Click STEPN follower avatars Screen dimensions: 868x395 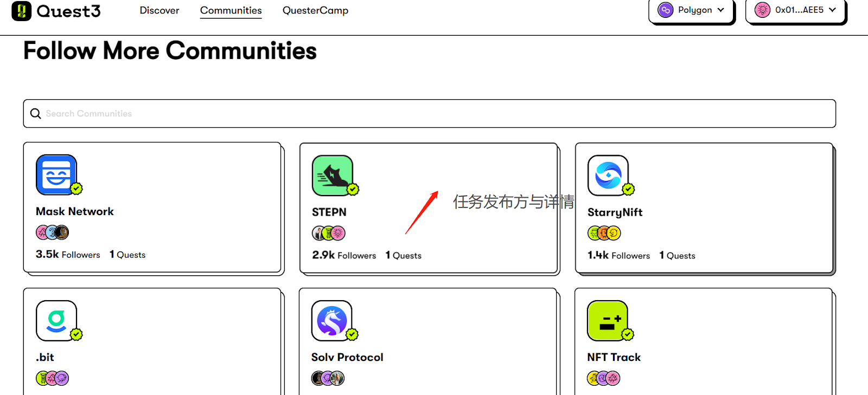tap(329, 233)
